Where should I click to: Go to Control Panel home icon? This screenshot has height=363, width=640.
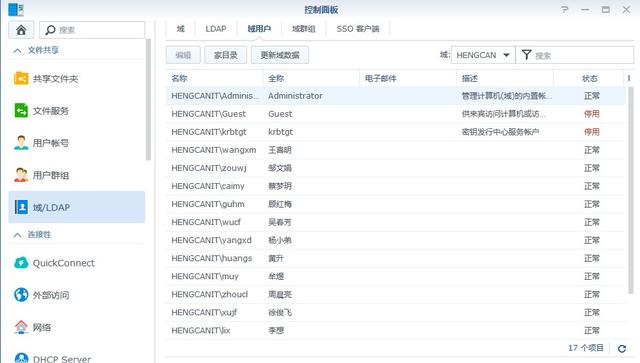21,30
